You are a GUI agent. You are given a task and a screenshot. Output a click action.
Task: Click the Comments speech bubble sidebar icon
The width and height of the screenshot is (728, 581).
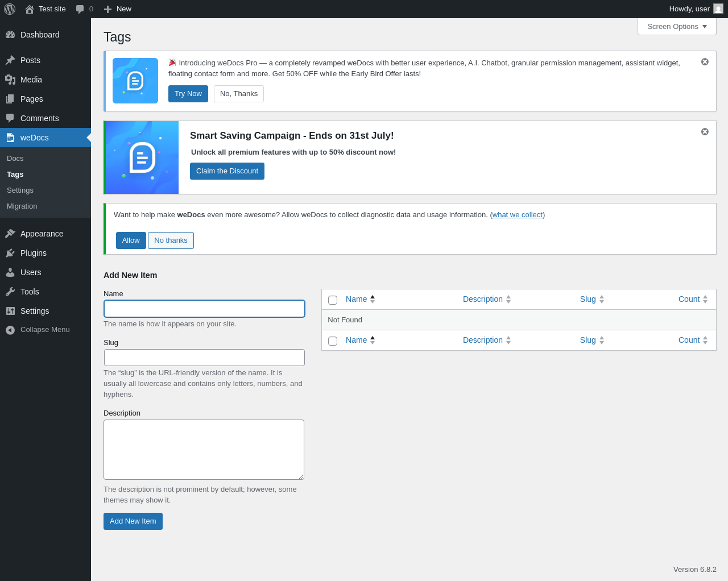click(10, 118)
